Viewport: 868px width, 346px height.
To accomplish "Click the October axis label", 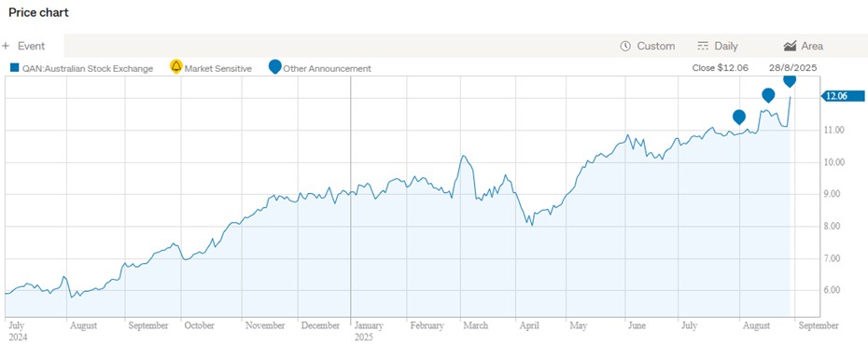I will pos(199,325).
